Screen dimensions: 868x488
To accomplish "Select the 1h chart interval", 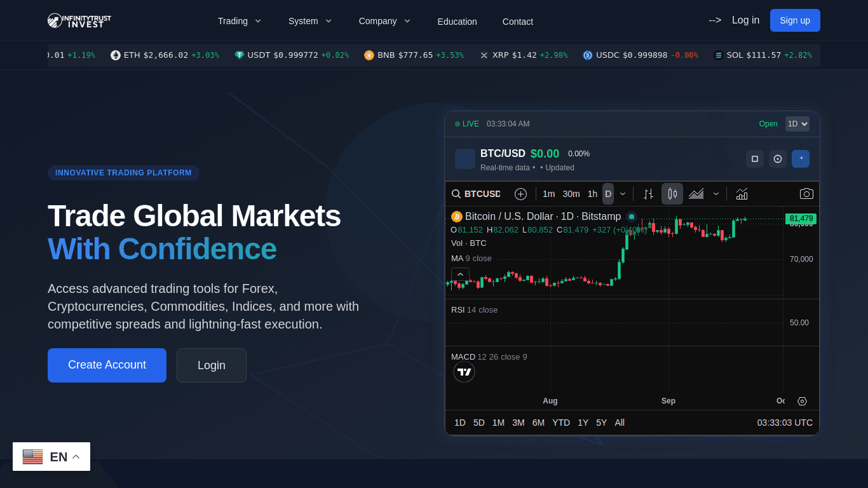I will point(592,194).
